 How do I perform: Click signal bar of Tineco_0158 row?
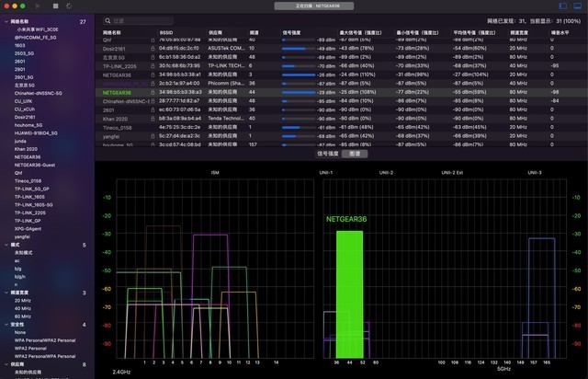coord(299,127)
